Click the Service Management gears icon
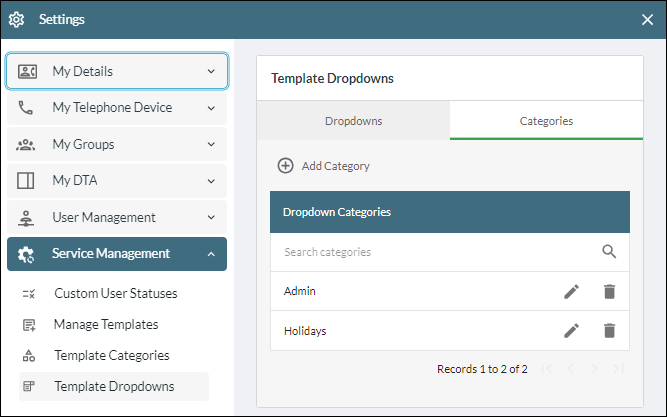Screen dimensions: 667x417 pyautogui.click(x=26, y=254)
